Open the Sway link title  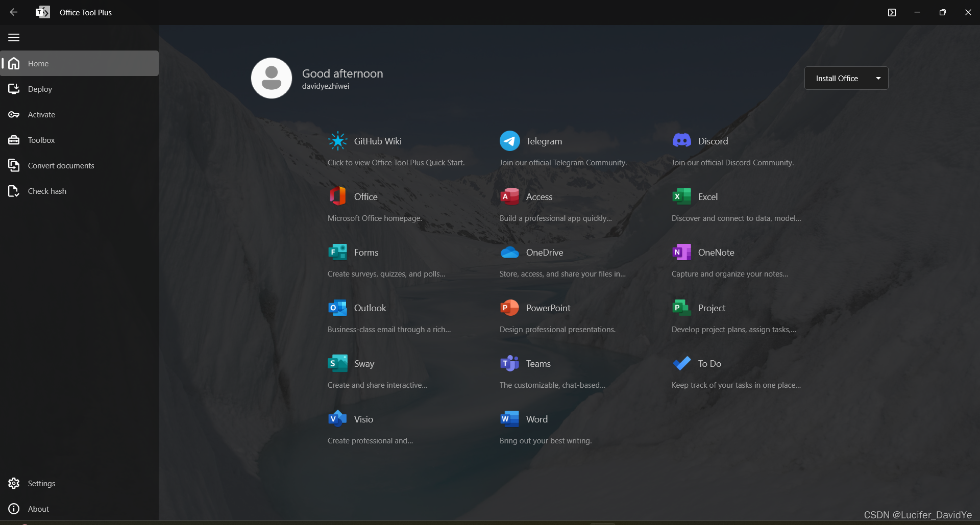364,363
